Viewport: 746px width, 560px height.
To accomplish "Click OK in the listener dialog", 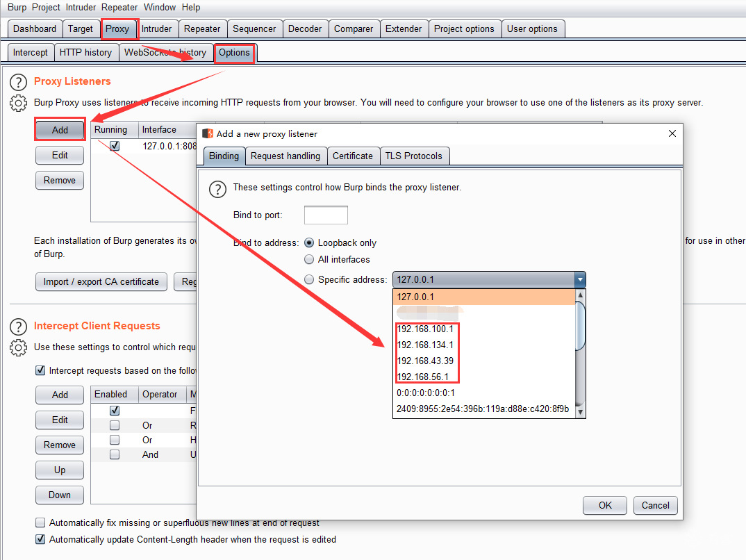I will [605, 505].
